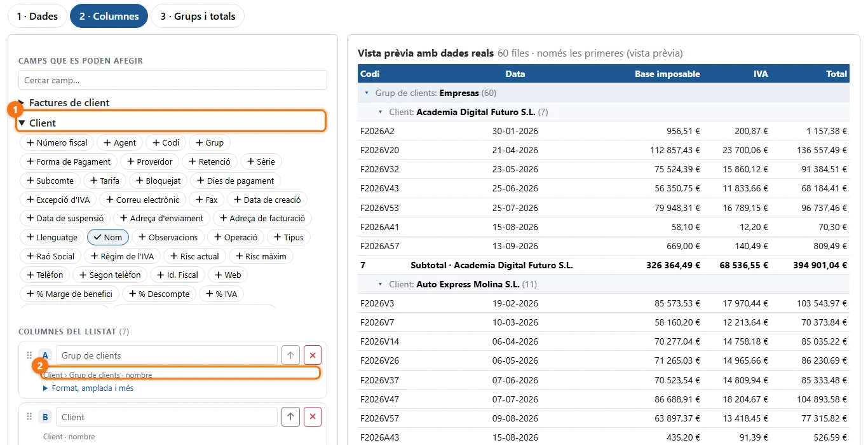Grab the drag handle of column B
868x445 pixels.
29,417
